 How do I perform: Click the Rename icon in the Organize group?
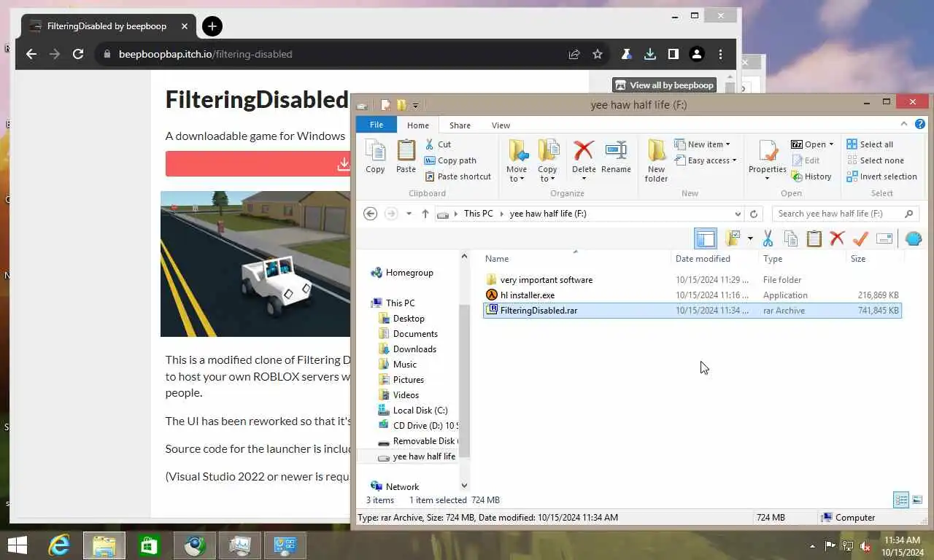click(616, 157)
